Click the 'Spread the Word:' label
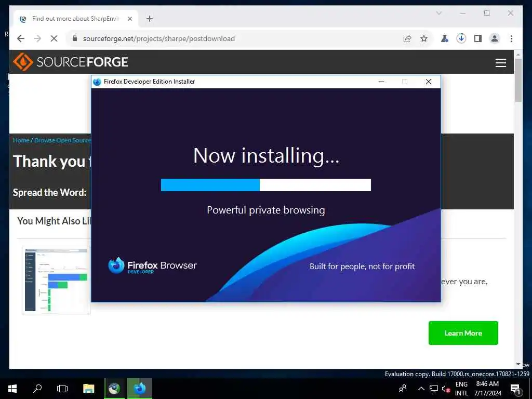 tap(49, 192)
